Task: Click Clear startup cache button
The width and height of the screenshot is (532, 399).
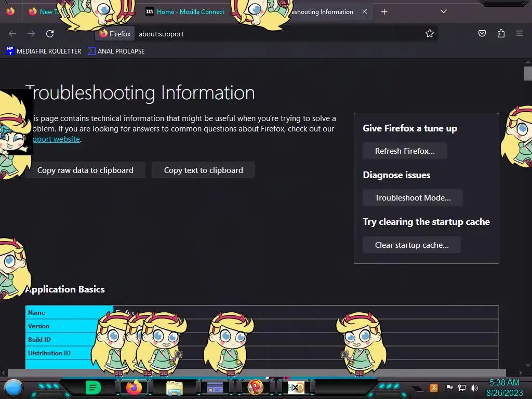Action: coord(411,245)
